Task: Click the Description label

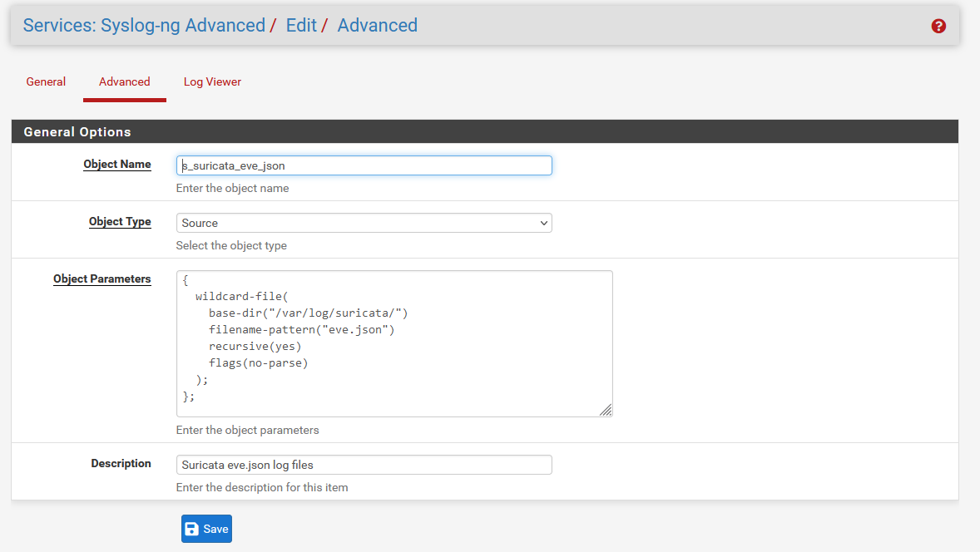Action: coord(121,463)
